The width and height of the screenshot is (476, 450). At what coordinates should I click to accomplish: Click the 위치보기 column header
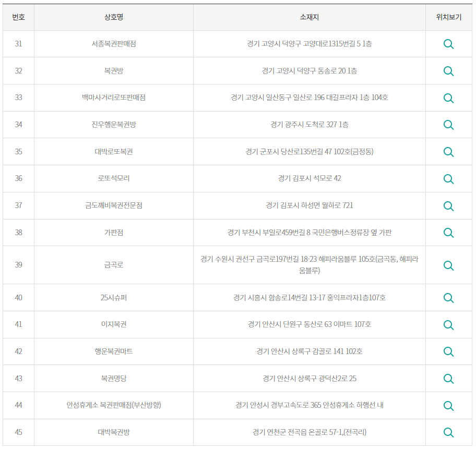(x=449, y=17)
